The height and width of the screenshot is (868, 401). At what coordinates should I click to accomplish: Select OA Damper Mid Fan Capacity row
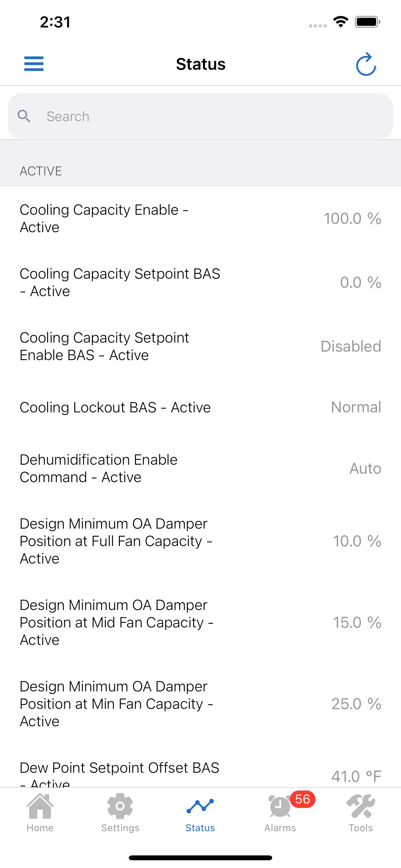[x=200, y=622]
